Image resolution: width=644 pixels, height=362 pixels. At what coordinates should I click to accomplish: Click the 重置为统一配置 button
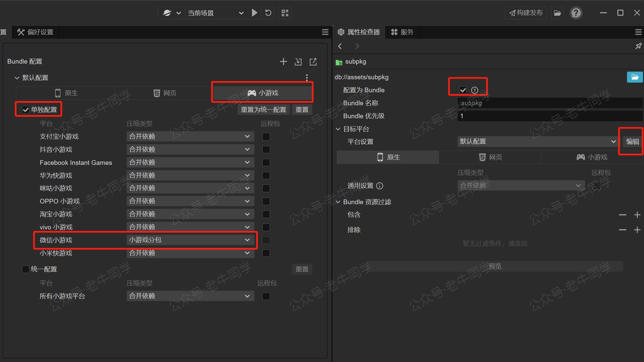click(x=263, y=110)
